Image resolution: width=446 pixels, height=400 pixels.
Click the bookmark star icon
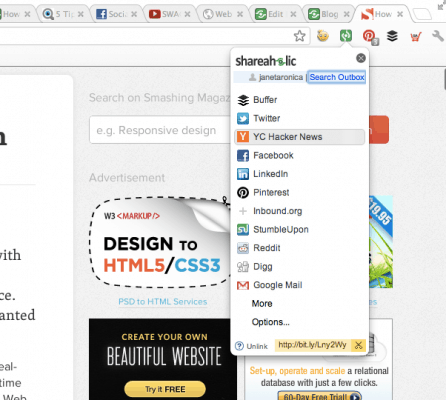(300, 36)
